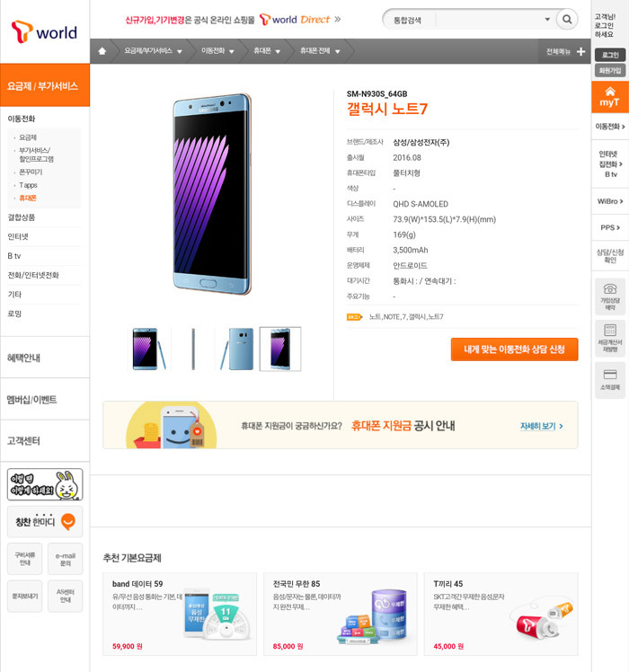Viewport: 629px width, 672px height.
Task: Open 결합상품 in the left sidebar
Action: coord(22,217)
